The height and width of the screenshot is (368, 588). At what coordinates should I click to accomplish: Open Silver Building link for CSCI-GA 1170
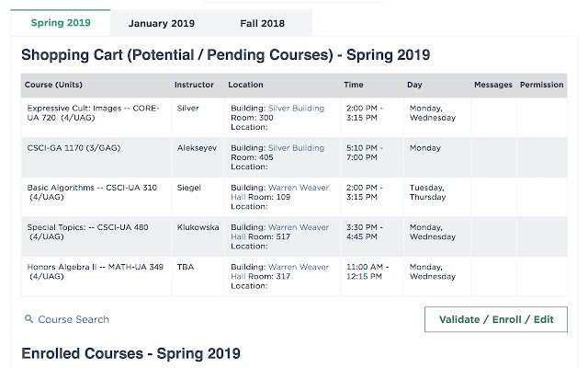click(x=296, y=148)
